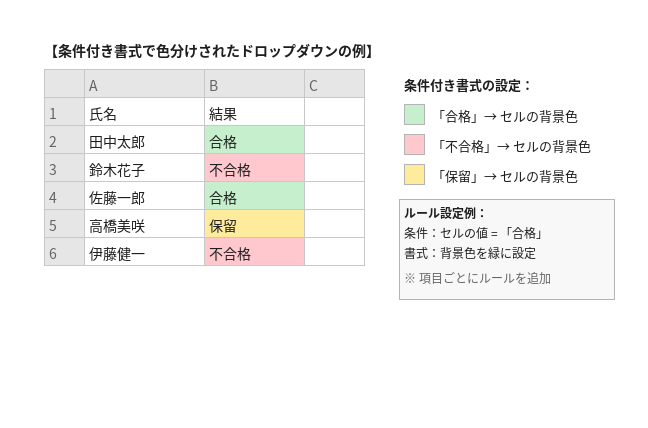The height and width of the screenshot is (428, 648).
Task: Select the 氏名 header cell
Action: point(144,112)
